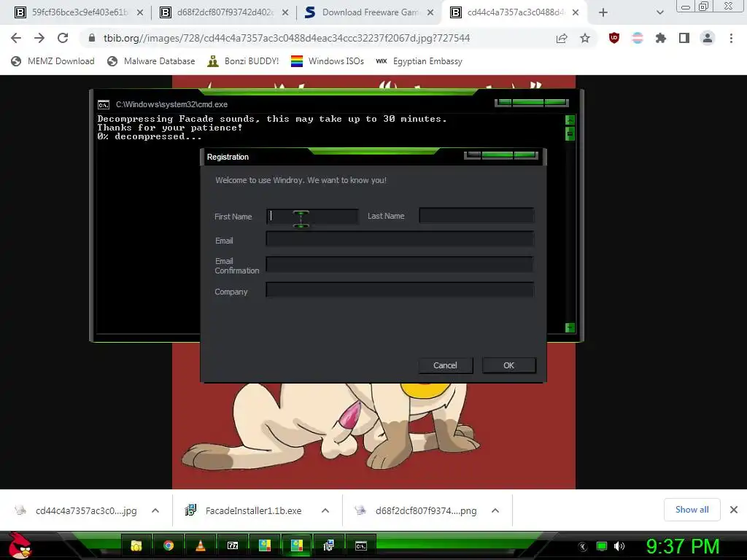The height and width of the screenshot is (560, 747).
Task: Click the green monitor tray icon
Action: [602, 546]
